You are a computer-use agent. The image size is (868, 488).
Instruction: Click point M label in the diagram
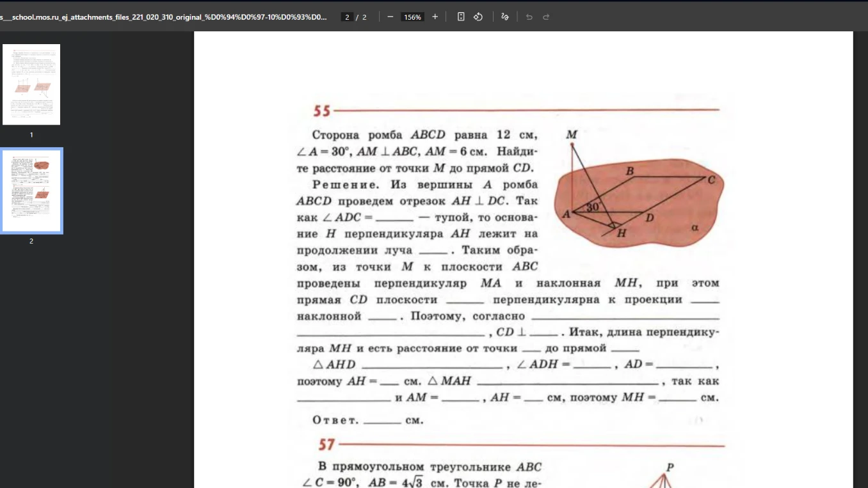pos(572,134)
